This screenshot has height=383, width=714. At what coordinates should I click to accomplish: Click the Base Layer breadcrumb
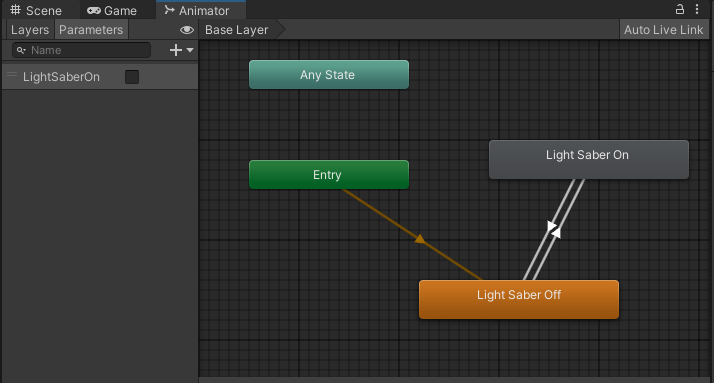point(236,30)
